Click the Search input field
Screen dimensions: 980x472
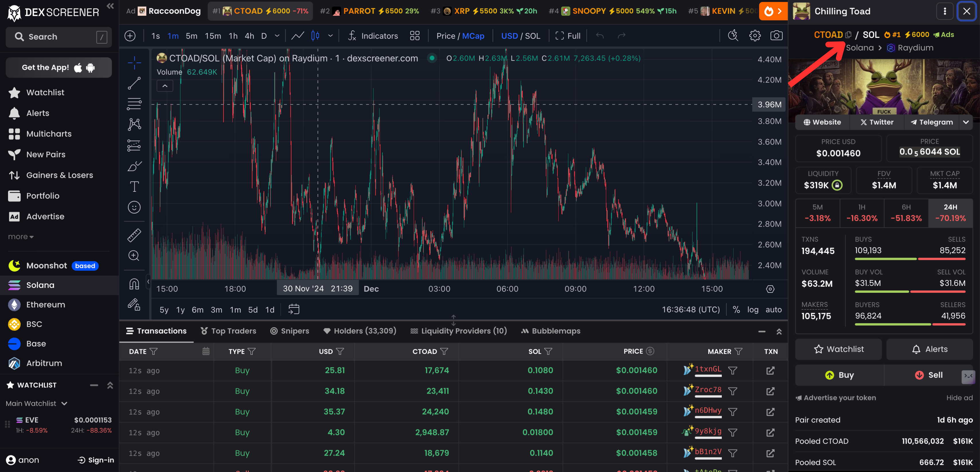58,37
